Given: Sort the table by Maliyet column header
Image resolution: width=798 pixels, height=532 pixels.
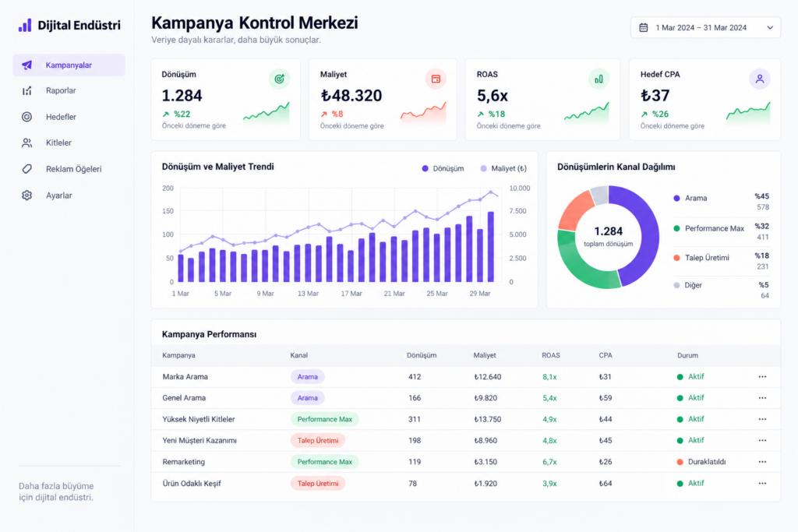Looking at the screenshot, I should point(485,355).
